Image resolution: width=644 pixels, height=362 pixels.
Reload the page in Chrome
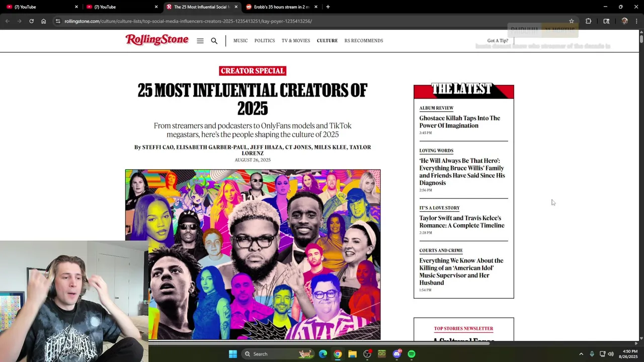[x=31, y=21]
